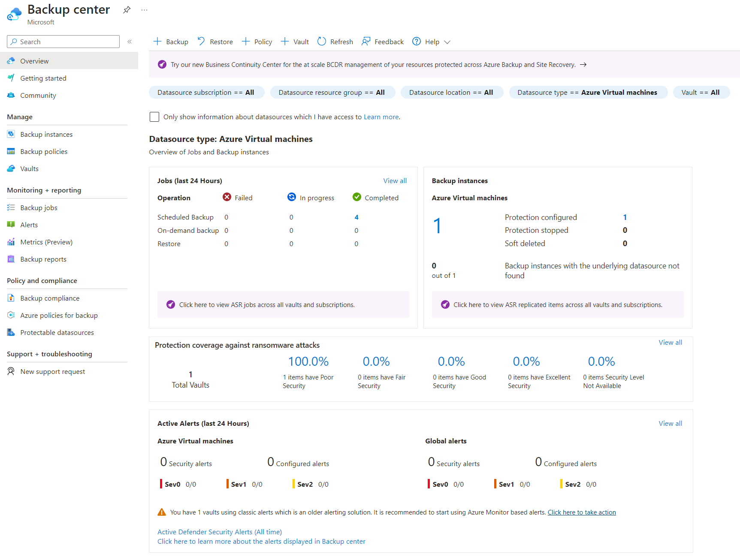Open the Community section
This screenshot has width=740, height=560.
38,95
